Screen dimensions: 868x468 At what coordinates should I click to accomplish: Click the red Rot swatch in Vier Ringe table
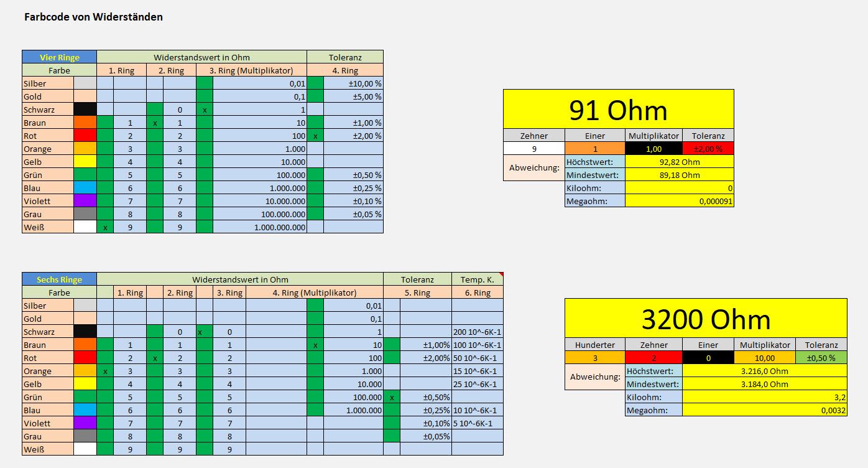point(85,136)
